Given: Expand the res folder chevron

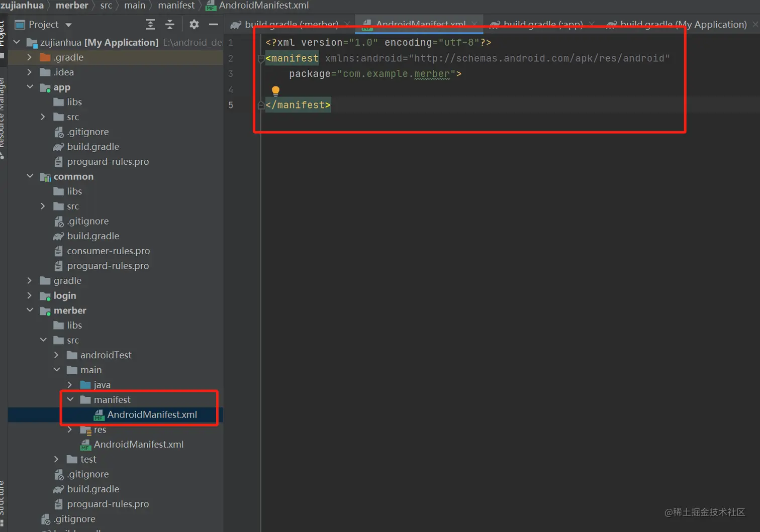Looking at the screenshot, I should coord(70,430).
